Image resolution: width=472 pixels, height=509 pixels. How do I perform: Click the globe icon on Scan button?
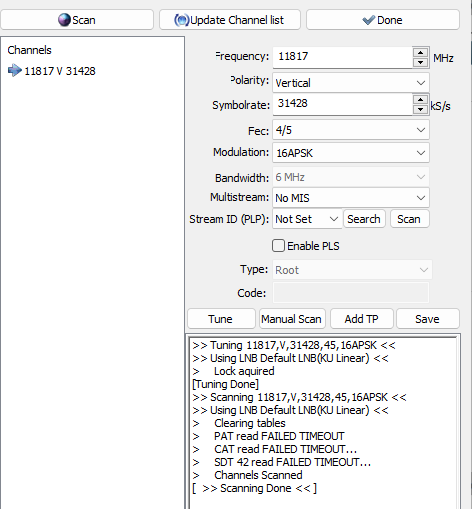pos(64,20)
